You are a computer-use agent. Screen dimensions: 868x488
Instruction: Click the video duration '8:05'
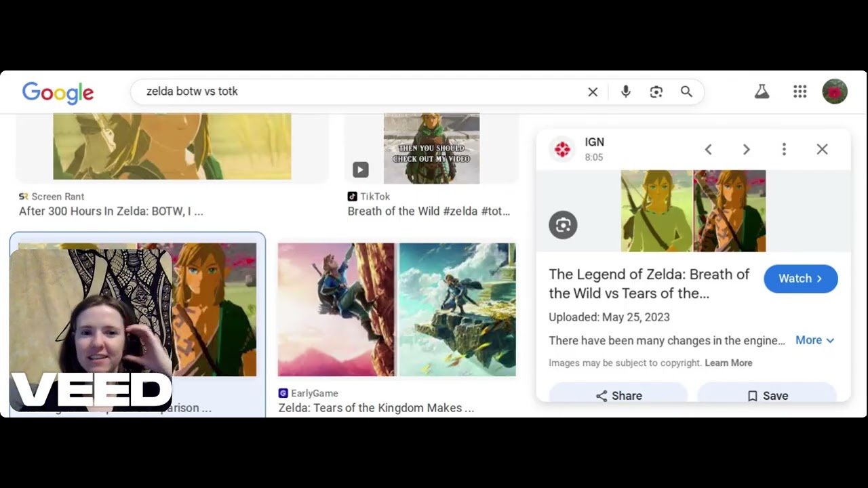(594, 157)
